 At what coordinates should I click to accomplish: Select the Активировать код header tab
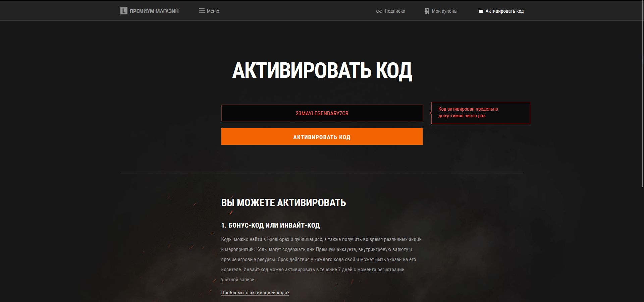pos(504,11)
